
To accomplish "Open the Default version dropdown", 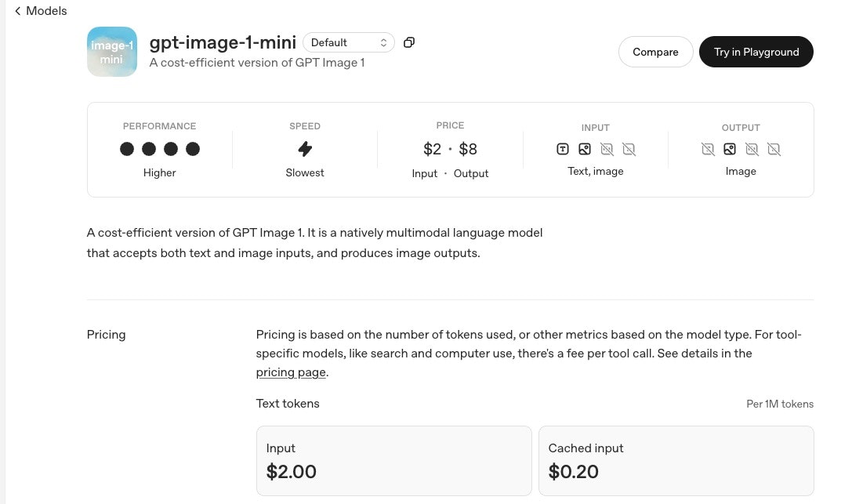I will click(x=349, y=42).
